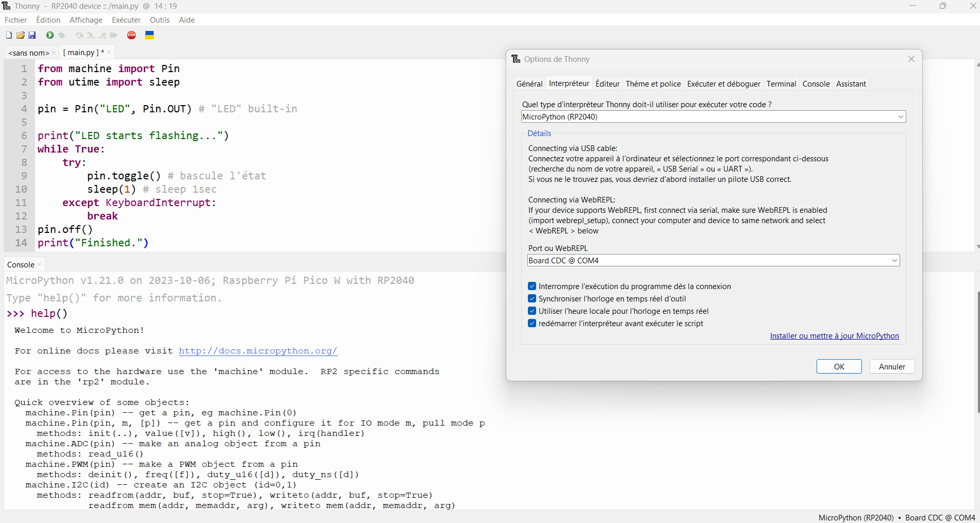The width and height of the screenshot is (980, 523).
Task: Click line number 12 in editor gutter
Action: pos(21,216)
